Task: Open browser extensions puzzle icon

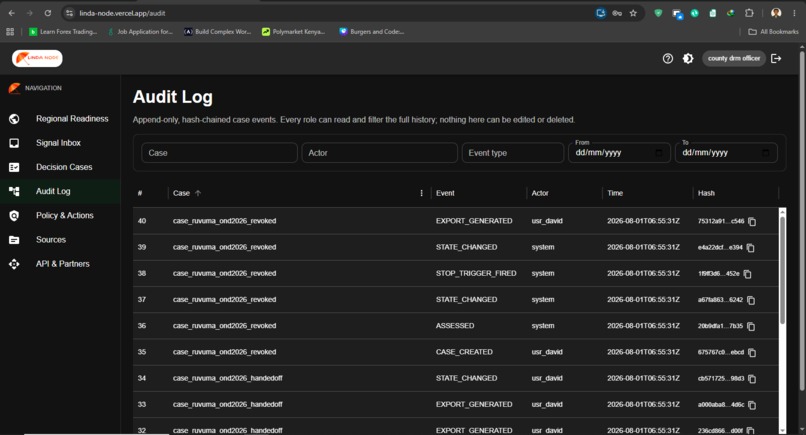Action: tap(749, 13)
